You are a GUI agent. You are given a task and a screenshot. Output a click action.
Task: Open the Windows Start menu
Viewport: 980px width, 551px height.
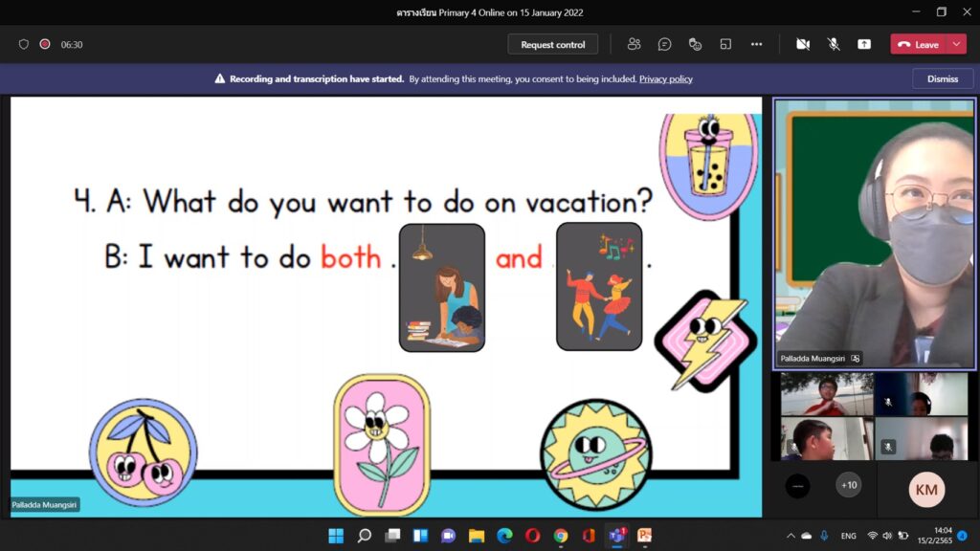tap(336, 536)
